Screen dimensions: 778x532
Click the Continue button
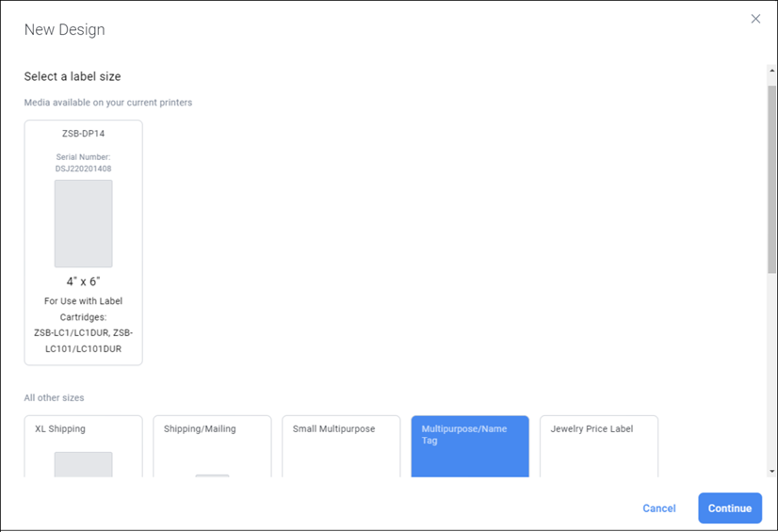point(729,508)
